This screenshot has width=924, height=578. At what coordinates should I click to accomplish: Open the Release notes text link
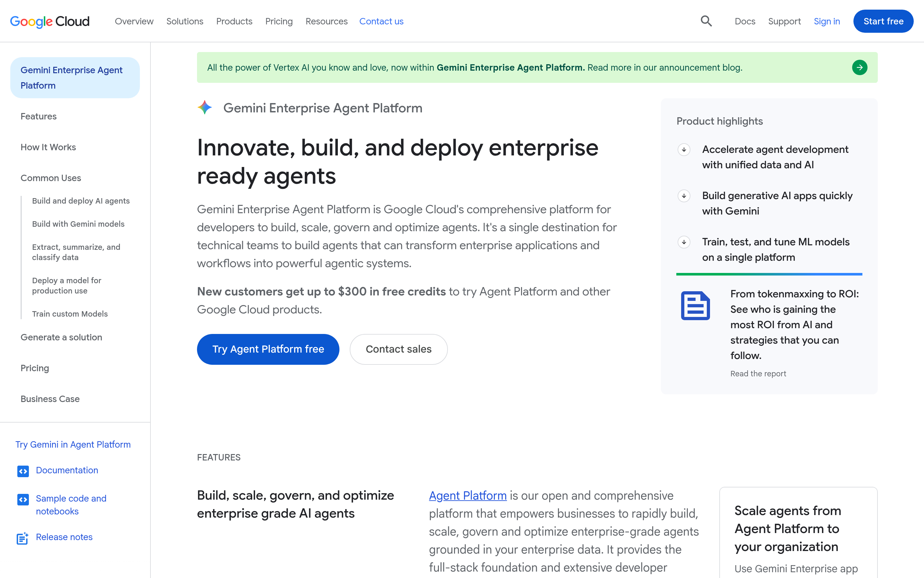point(64,537)
